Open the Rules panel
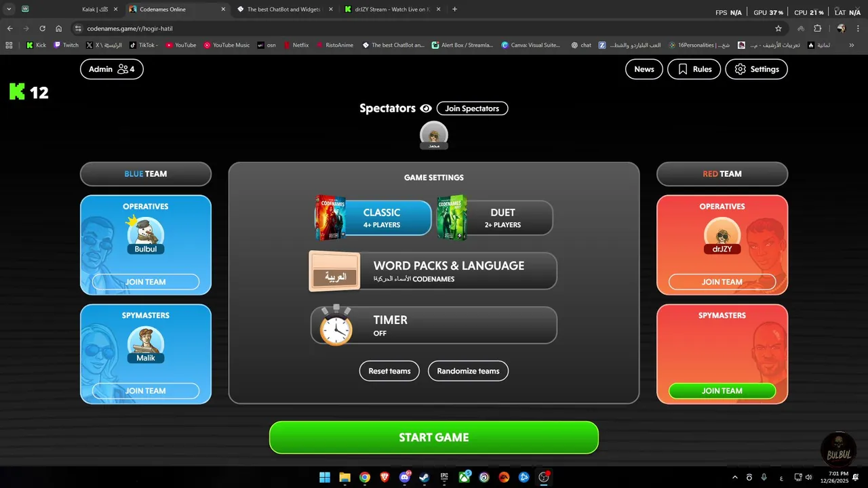868x488 pixels. pos(694,69)
